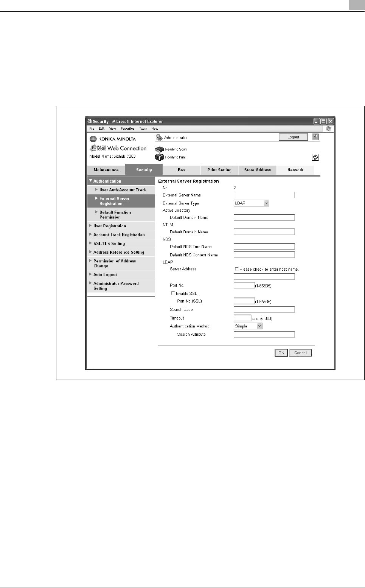Click the OK button
Screen dimensions: 365x588
point(281,353)
